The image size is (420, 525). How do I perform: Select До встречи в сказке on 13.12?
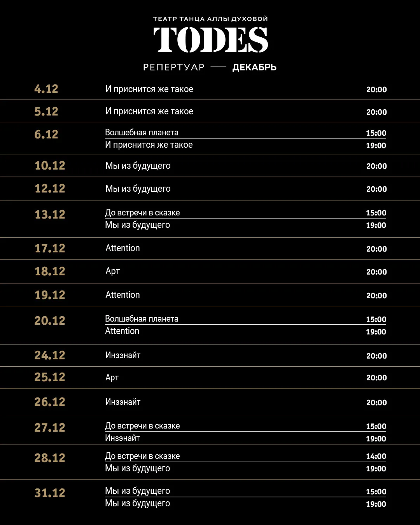coord(142,213)
